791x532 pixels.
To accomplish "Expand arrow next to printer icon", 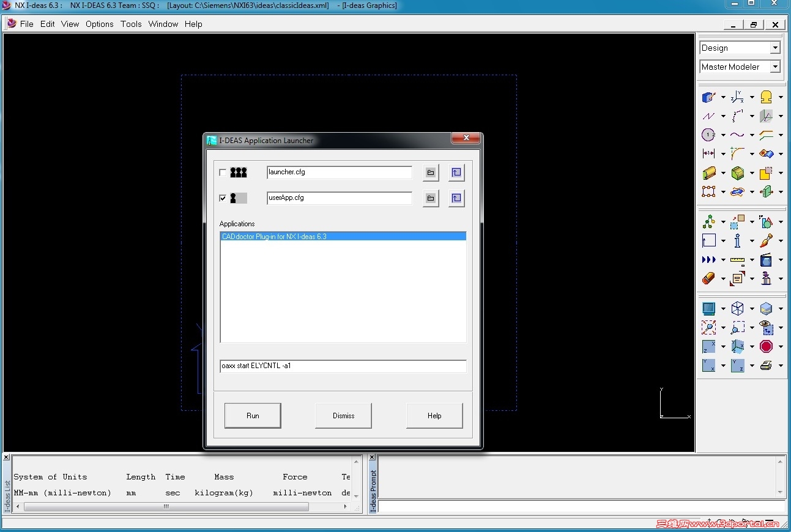I will 781,366.
